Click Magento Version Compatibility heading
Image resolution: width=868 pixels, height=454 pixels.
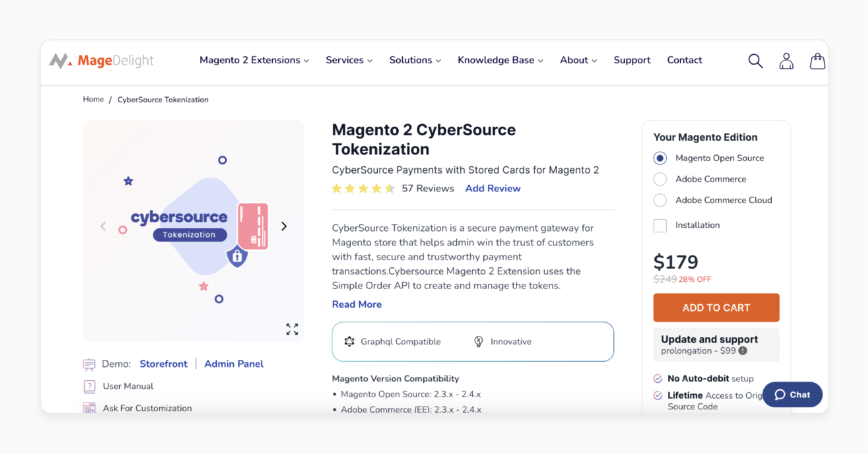(x=395, y=378)
